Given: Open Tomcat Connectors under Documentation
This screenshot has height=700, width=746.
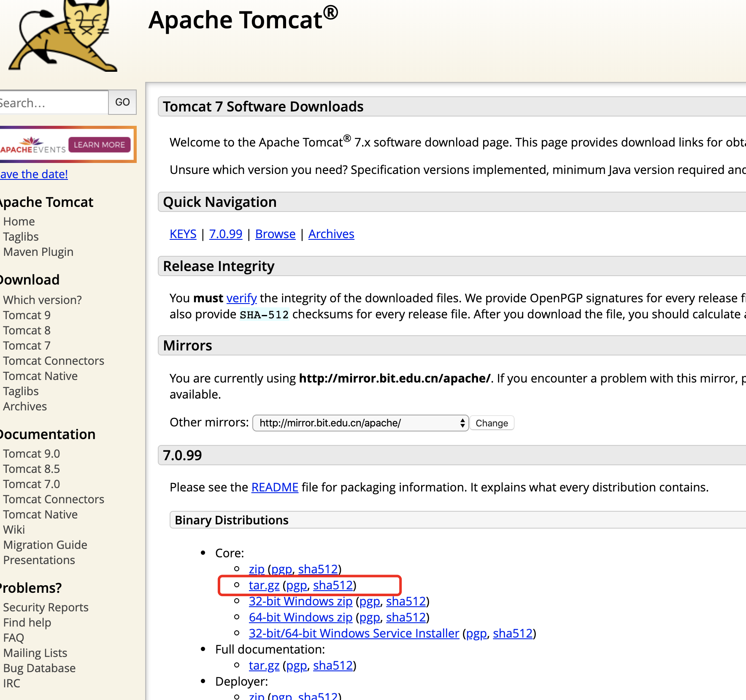Looking at the screenshot, I should [54, 499].
